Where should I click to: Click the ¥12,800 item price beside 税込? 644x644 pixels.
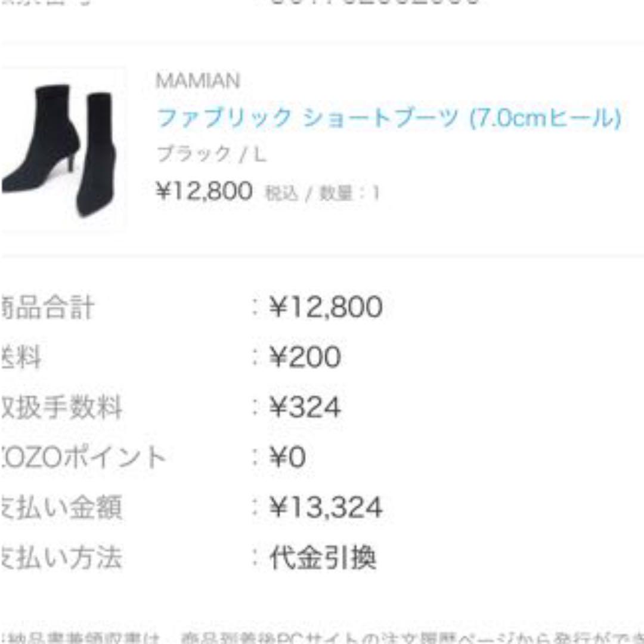pos(204,191)
